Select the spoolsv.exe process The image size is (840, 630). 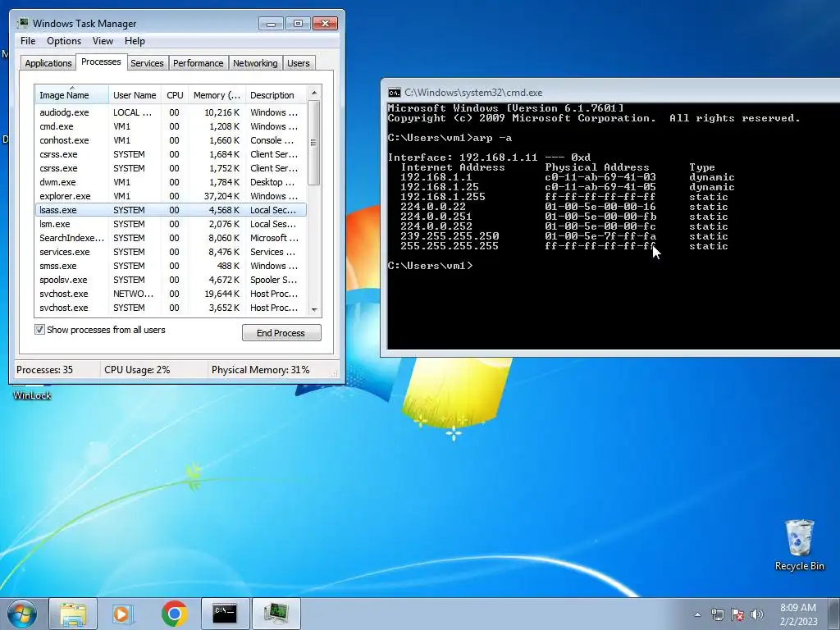pos(171,280)
